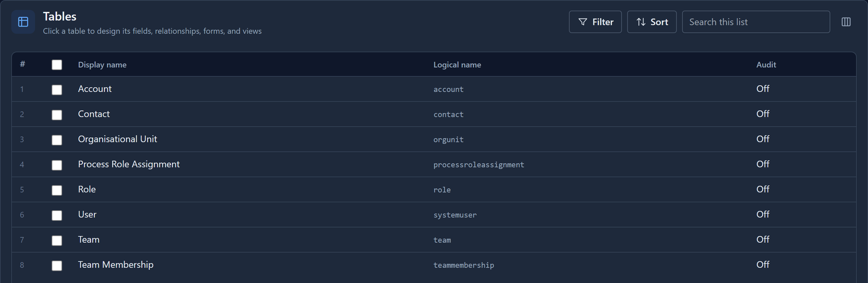Open the Sort options
The height and width of the screenshot is (283, 868).
point(652,22)
